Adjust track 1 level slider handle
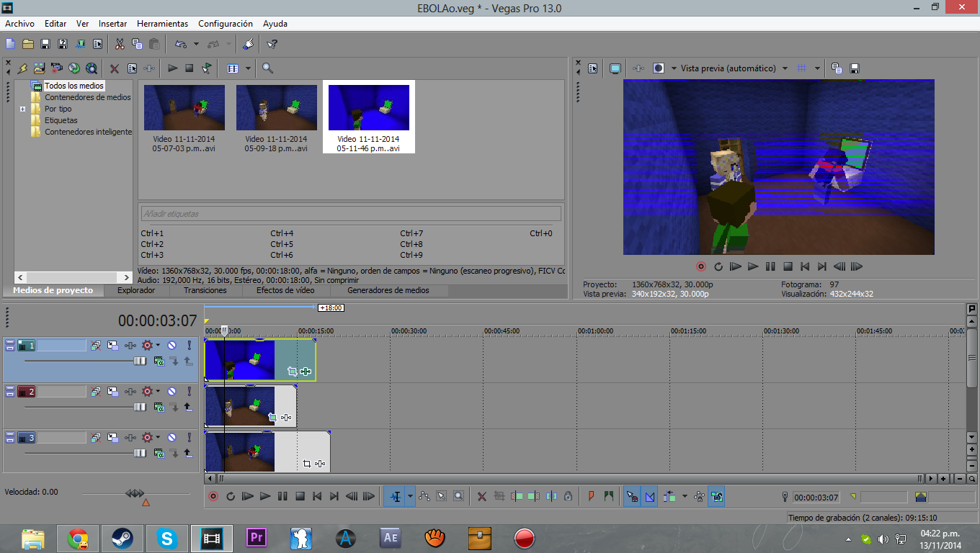This screenshot has width=980, height=553. click(x=140, y=361)
